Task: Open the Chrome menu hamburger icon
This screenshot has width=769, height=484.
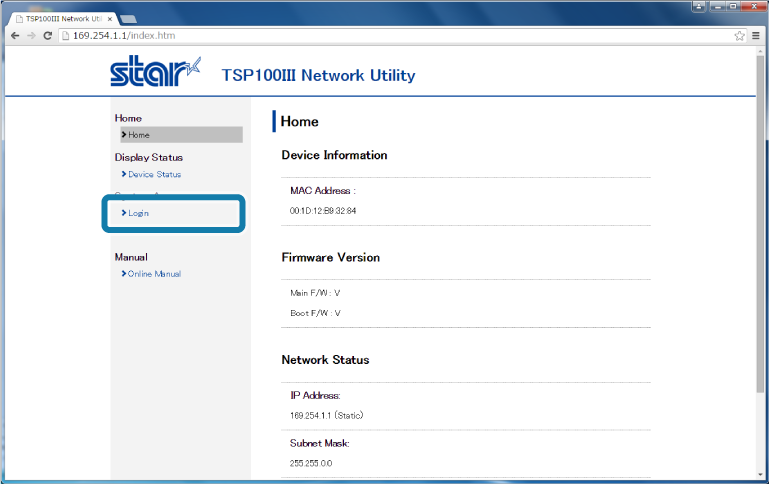Action: (x=756, y=36)
